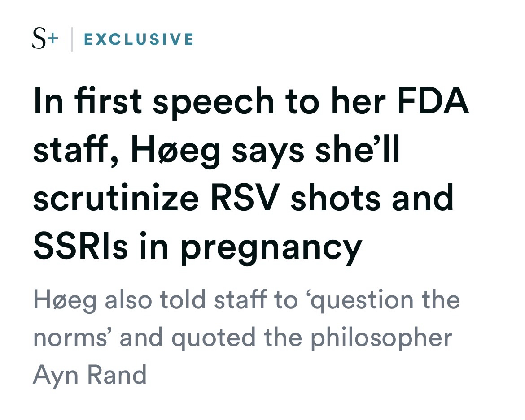This screenshot has width=525, height=420.
Task: Click the divider between S+ and EXCLUSIVE
Action: pos(72,39)
